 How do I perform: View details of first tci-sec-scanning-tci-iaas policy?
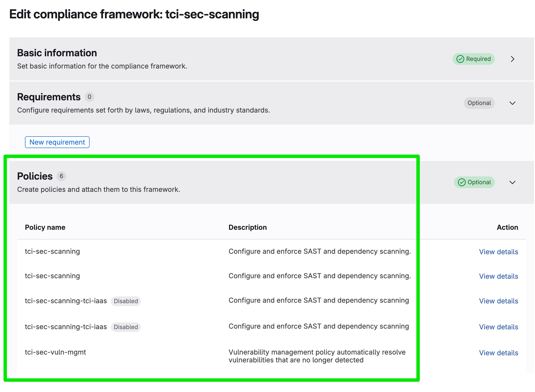(499, 301)
